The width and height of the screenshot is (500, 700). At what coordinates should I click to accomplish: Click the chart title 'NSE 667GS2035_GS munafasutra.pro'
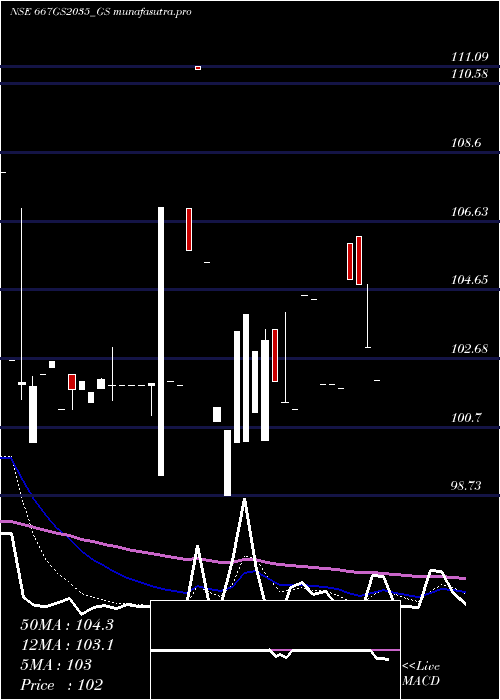coord(100,12)
